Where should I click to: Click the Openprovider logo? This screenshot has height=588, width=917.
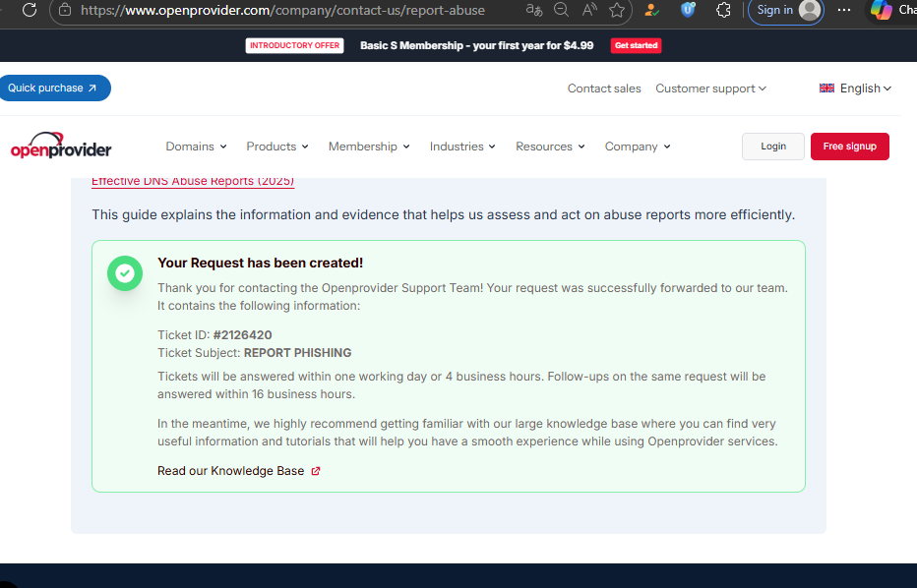click(x=61, y=145)
